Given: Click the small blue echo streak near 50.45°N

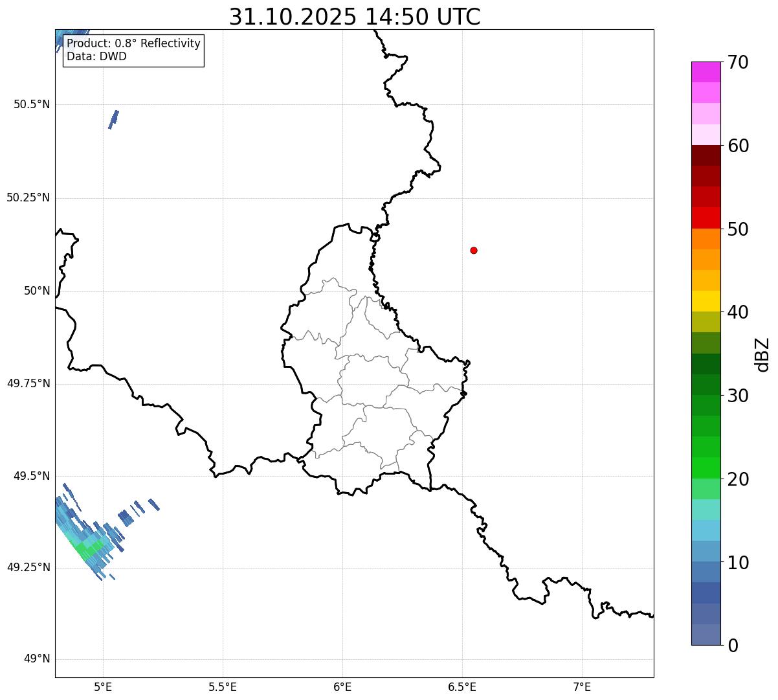Looking at the screenshot, I should [x=113, y=119].
